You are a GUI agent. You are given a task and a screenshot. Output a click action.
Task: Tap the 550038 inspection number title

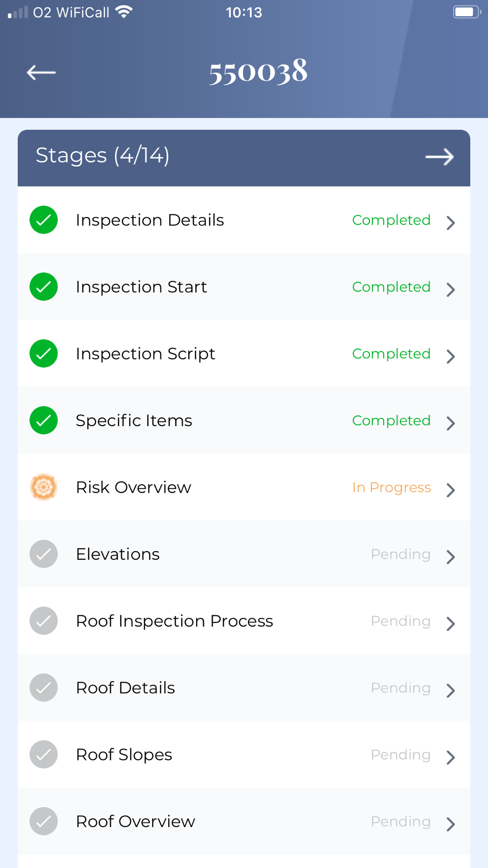(258, 71)
